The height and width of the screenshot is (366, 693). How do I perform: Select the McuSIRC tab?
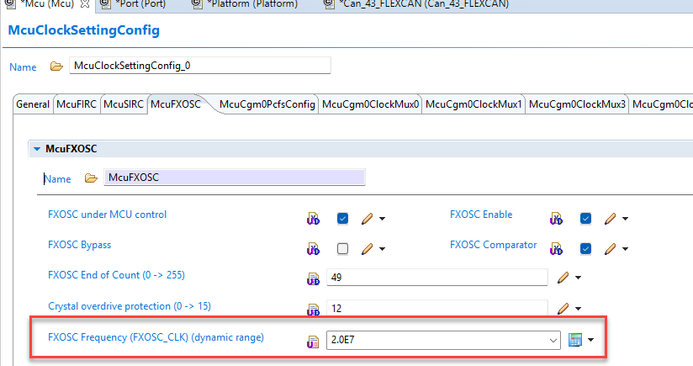click(123, 104)
